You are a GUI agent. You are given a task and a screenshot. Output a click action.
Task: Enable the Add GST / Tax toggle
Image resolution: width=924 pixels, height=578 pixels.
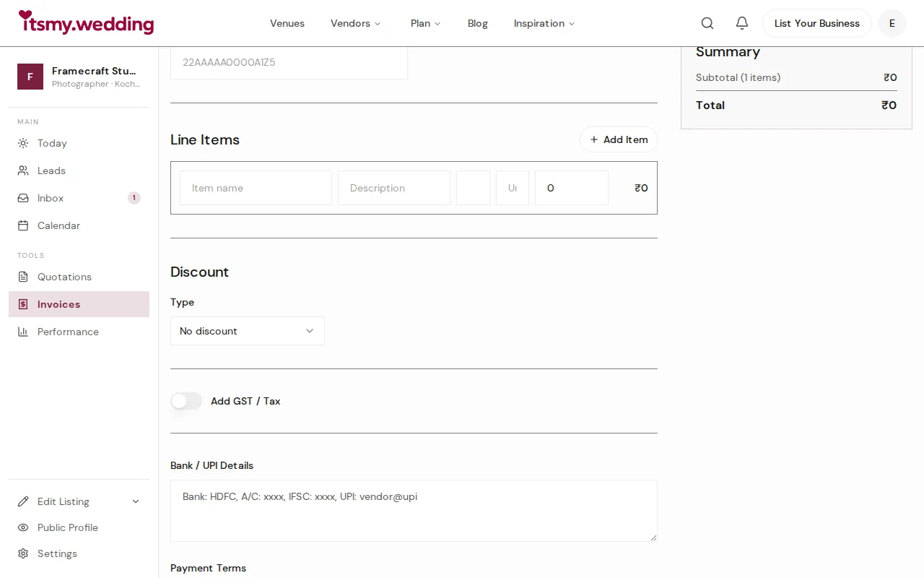click(186, 401)
